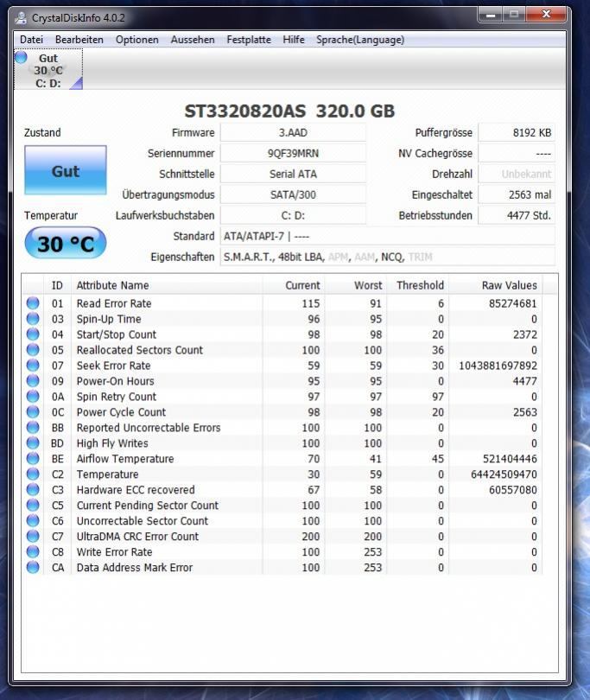Click the drive title ST3320820AS 320.0 GB
Viewport: 590px width, 700px height.
[x=289, y=111]
